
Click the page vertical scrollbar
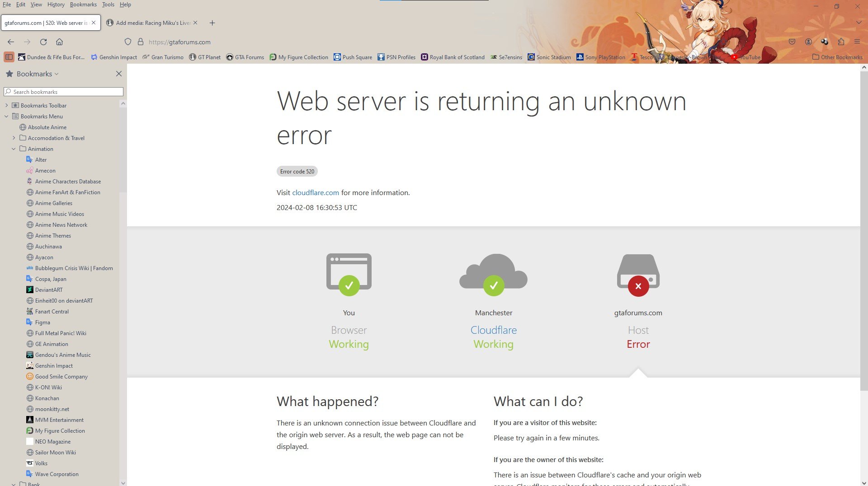tap(864, 230)
